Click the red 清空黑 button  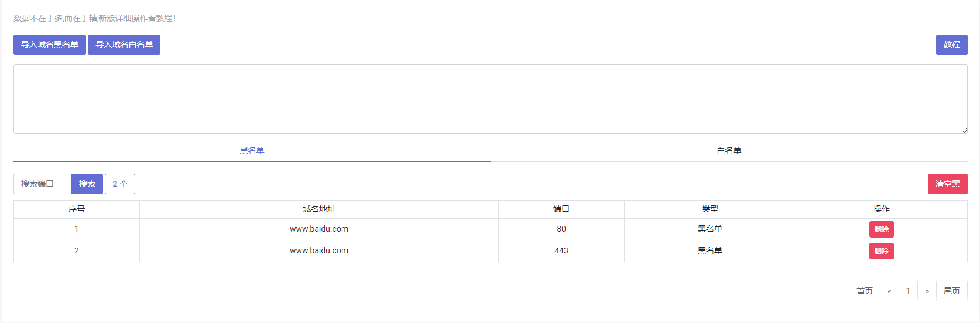(947, 184)
